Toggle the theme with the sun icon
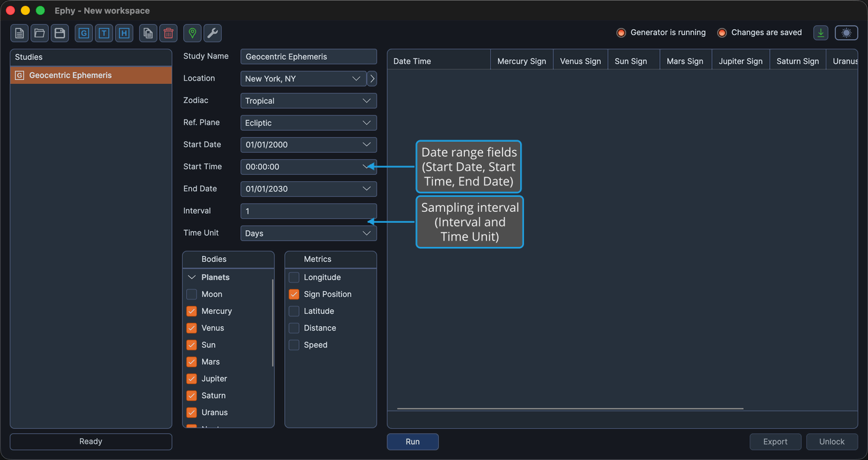 (847, 32)
